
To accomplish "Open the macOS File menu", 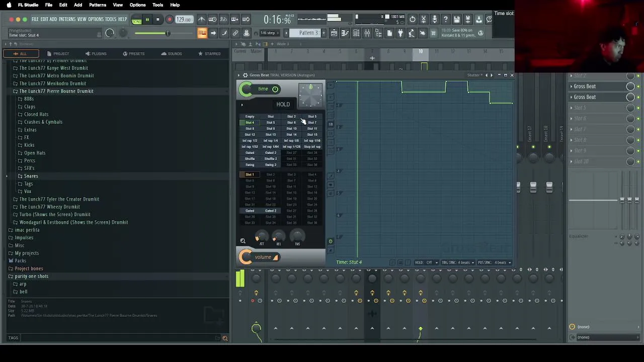I will pos(49,5).
